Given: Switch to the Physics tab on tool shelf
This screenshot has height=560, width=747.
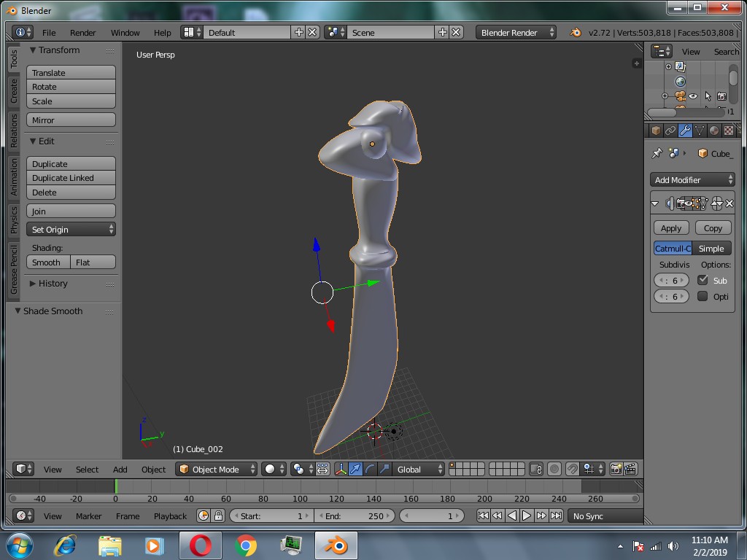Looking at the screenshot, I should (12, 219).
